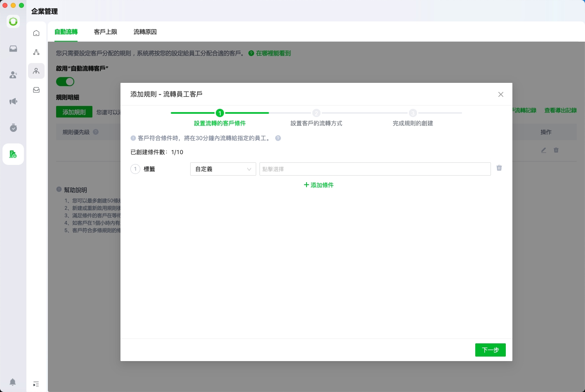The image size is (585, 392).
Task: Click the megaphone broadcast icon
Action: tap(13, 101)
